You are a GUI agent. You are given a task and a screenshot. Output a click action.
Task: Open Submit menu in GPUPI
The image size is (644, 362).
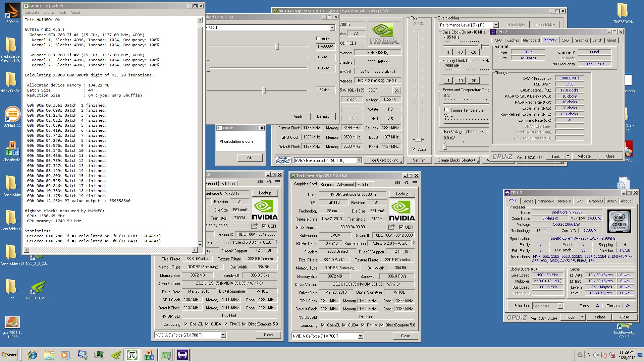(49, 12)
